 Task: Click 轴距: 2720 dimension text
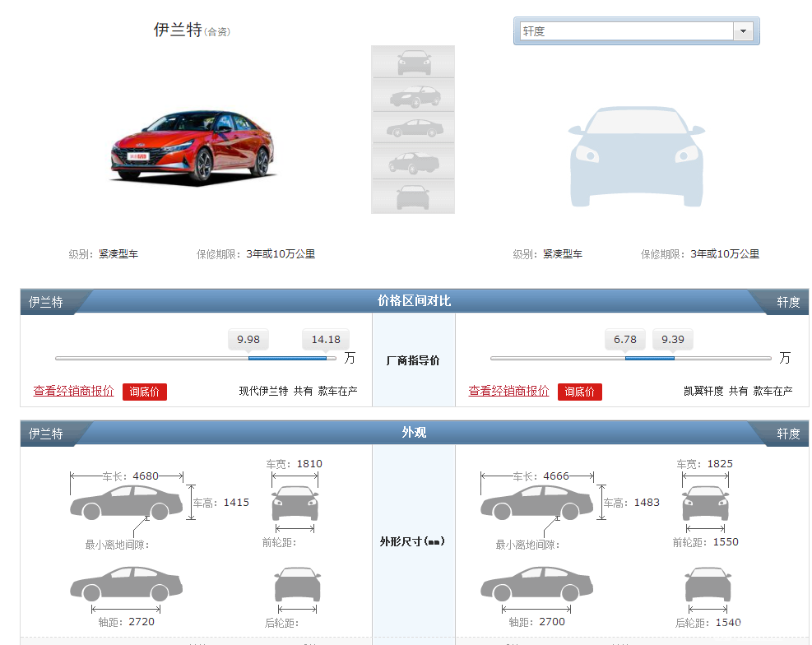click(x=127, y=622)
